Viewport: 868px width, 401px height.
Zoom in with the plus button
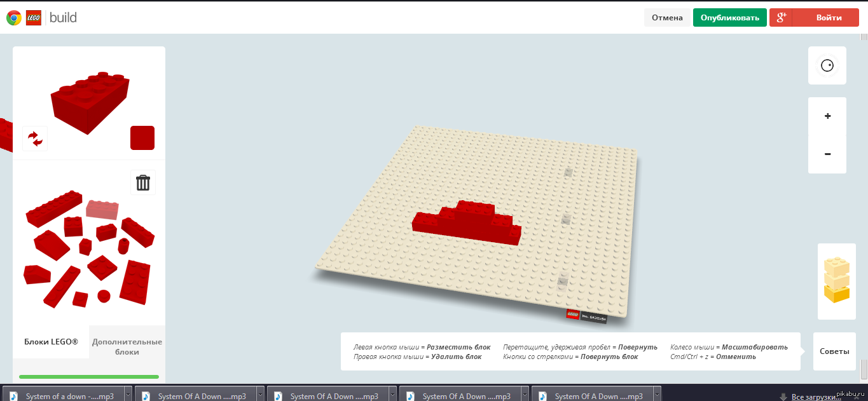coord(827,116)
